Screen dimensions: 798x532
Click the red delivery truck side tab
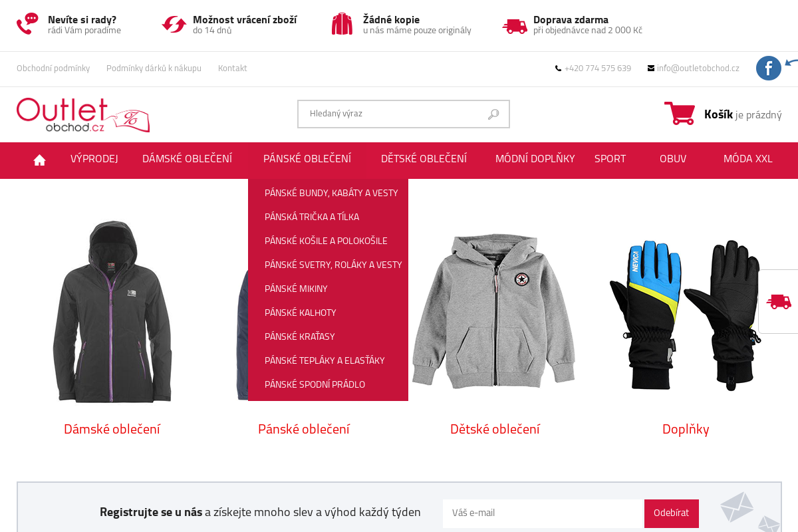779,301
